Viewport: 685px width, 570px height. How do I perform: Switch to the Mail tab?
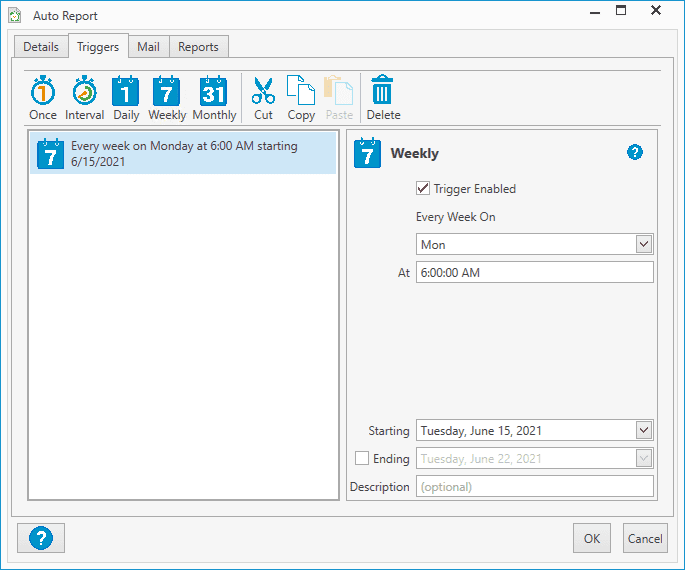[149, 47]
